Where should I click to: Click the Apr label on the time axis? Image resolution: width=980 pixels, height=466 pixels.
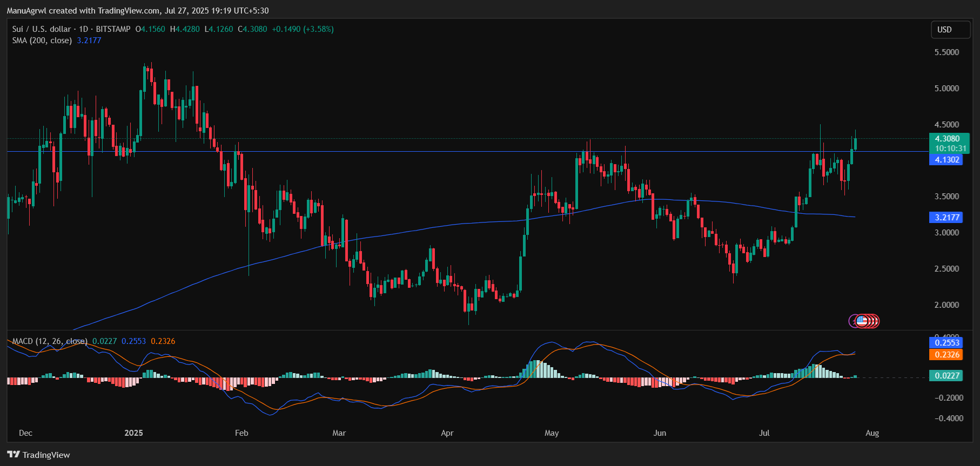coord(447,433)
